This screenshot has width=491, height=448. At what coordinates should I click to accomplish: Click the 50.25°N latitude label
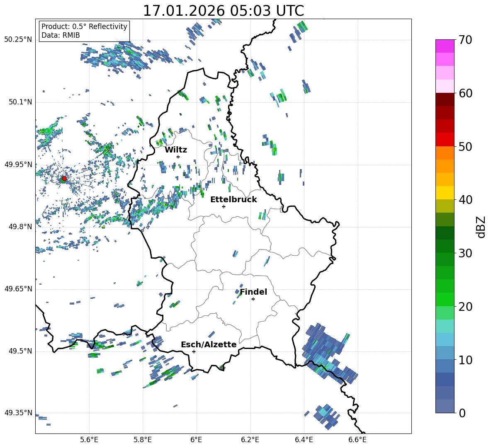pos(18,40)
